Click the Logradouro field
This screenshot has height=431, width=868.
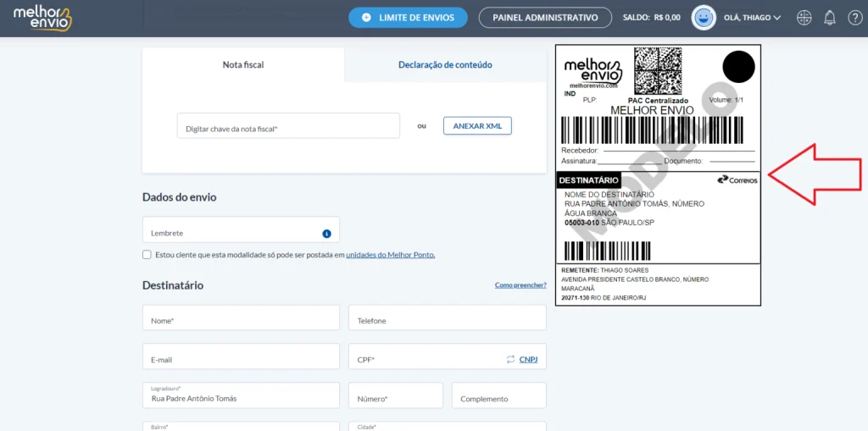(x=241, y=395)
